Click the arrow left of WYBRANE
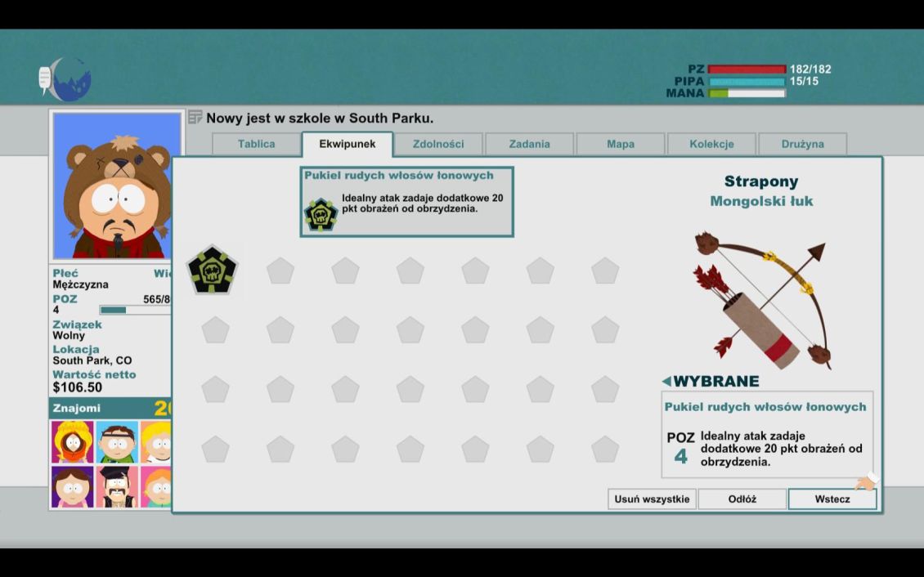Image resolution: width=924 pixels, height=577 pixels. tap(666, 381)
